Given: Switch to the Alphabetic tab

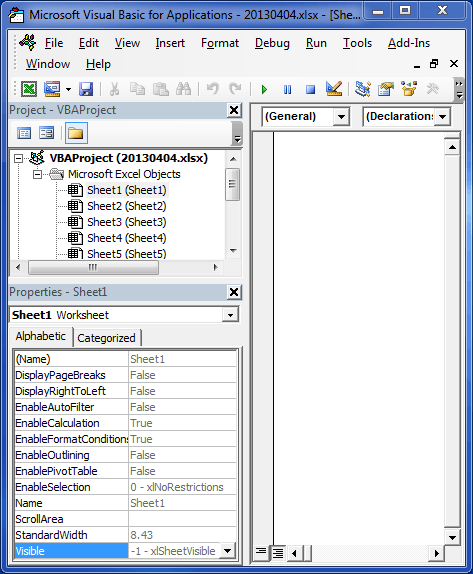Looking at the screenshot, I should tap(41, 336).
